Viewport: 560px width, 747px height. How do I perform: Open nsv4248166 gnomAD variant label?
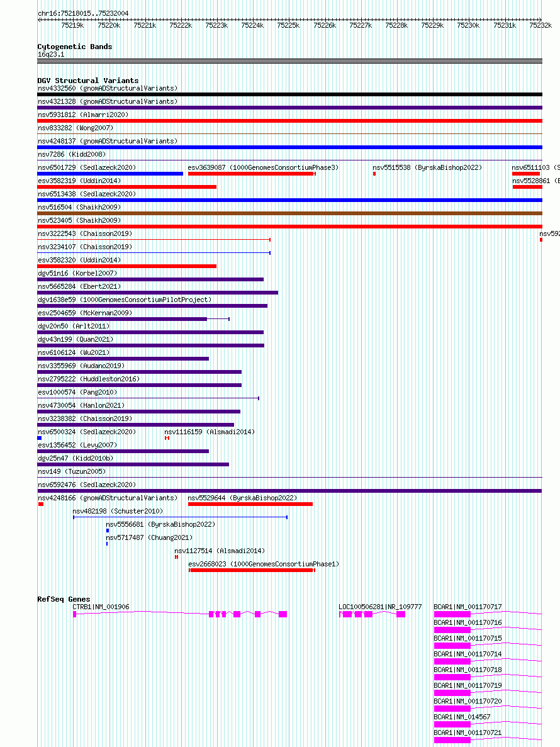tap(108, 498)
